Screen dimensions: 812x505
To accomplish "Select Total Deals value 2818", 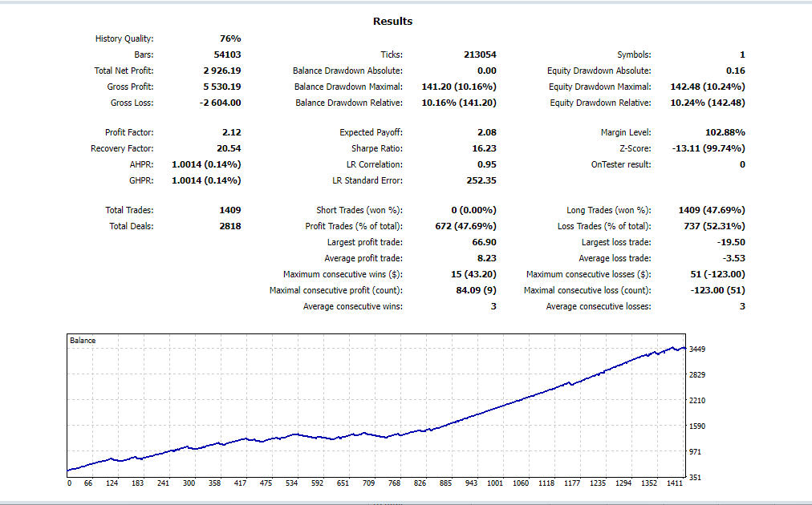I will pyautogui.click(x=230, y=226).
